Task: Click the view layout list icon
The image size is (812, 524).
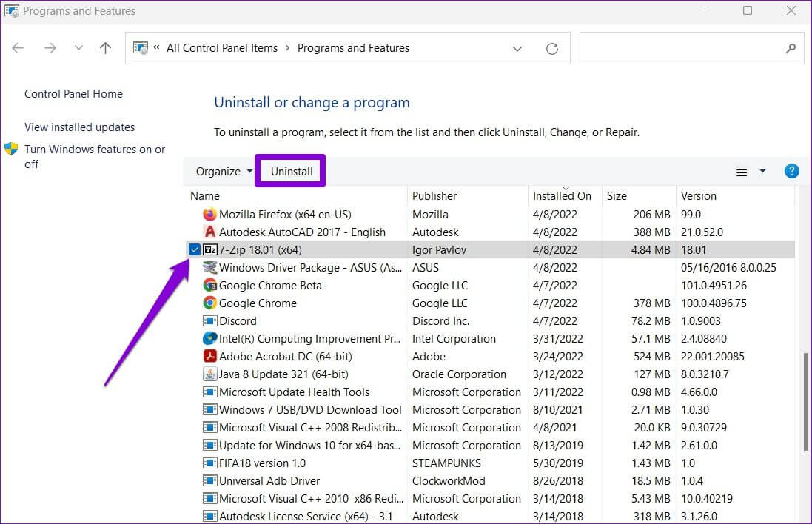Action: (742, 172)
